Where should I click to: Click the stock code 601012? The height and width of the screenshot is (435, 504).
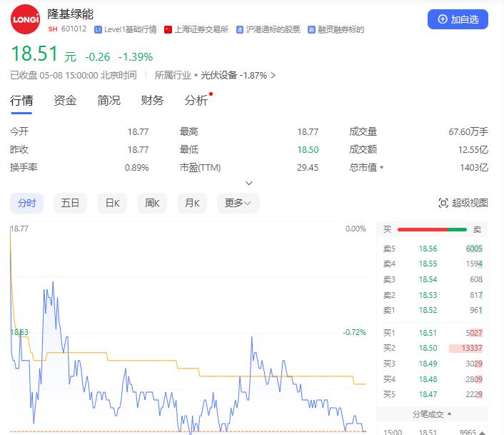(x=74, y=29)
